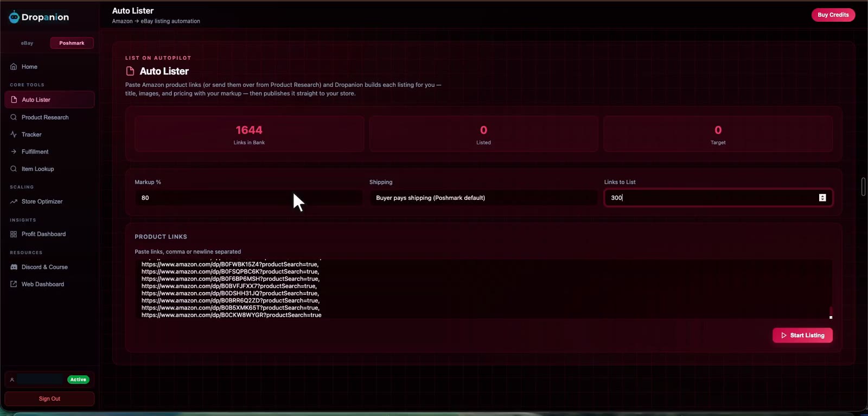The image size is (868, 416).
Task: Click the Home house icon in sidebar
Action: (14, 67)
